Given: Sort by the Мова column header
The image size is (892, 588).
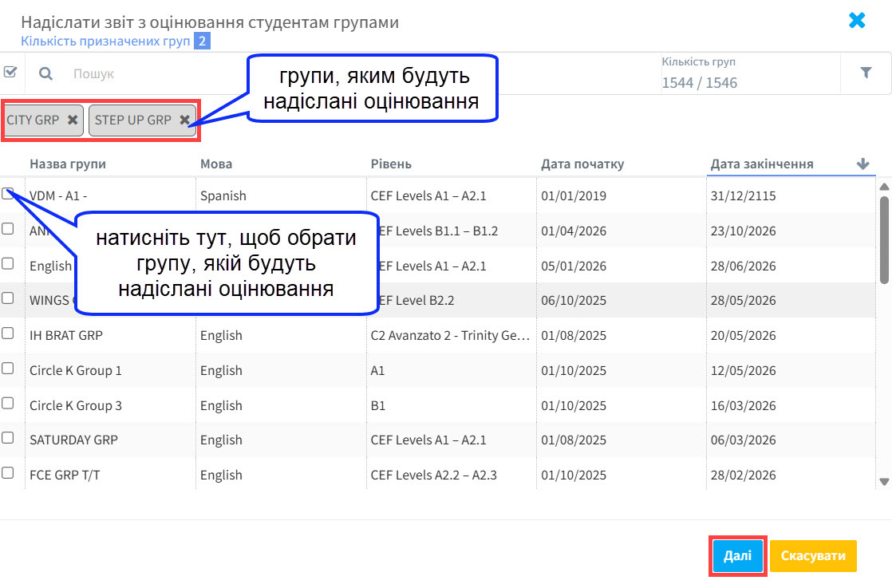Looking at the screenshot, I should [x=216, y=164].
